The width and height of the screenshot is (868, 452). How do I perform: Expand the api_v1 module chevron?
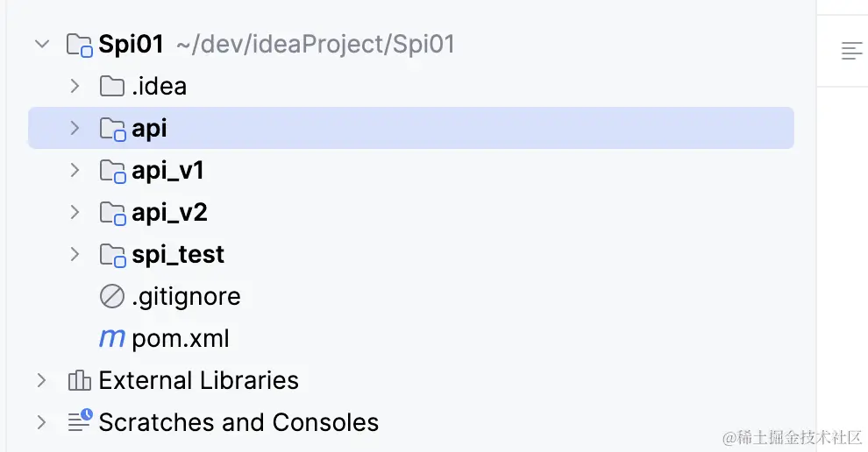(x=75, y=171)
